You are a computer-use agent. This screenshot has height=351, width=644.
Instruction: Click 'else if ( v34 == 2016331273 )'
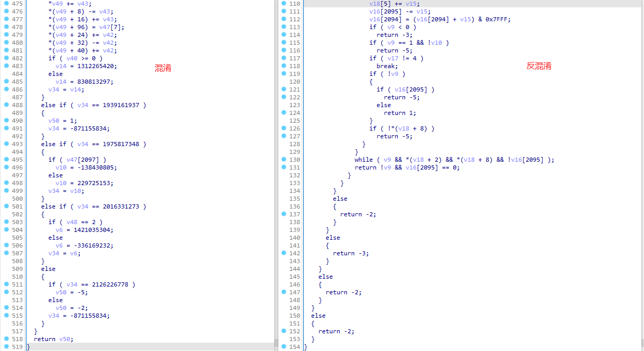(93, 206)
